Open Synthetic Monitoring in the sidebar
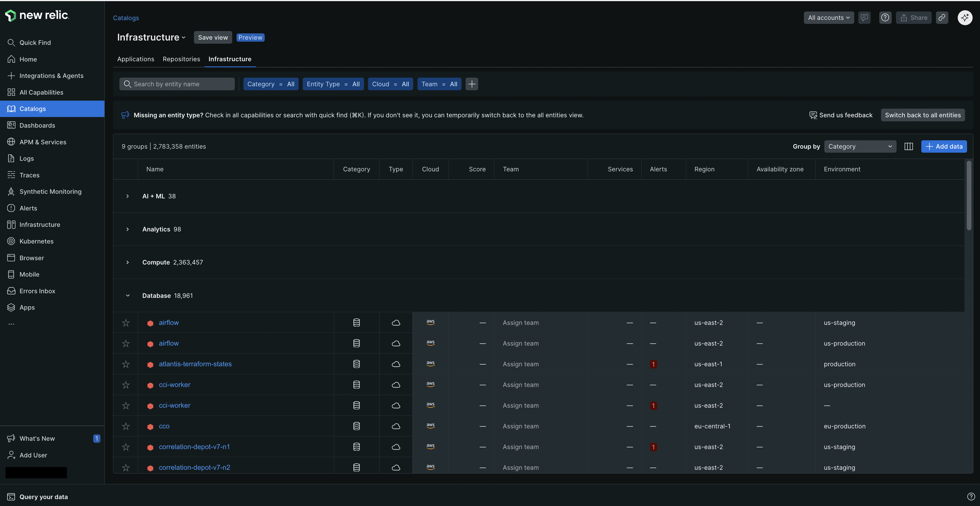The width and height of the screenshot is (980, 506). point(50,191)
